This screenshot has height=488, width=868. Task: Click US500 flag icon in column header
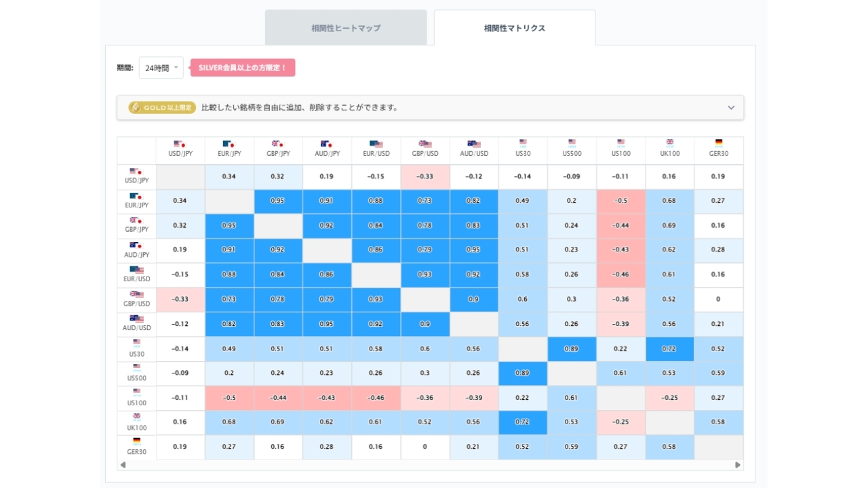(572, 143)
